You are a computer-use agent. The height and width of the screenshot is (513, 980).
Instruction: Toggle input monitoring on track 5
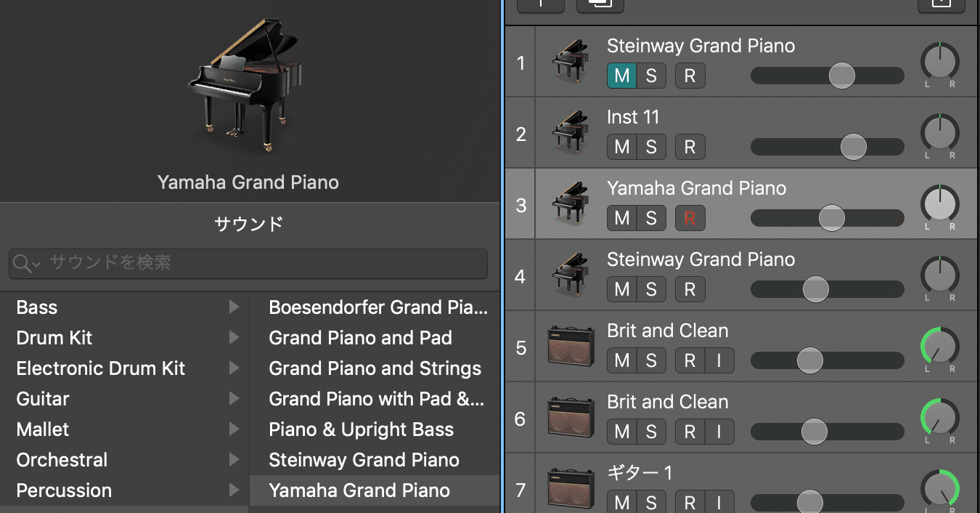(719, 360)
